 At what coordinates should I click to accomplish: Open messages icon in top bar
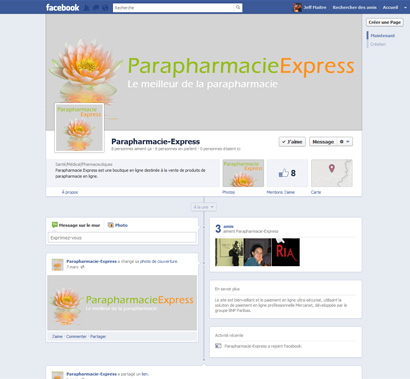96,8
